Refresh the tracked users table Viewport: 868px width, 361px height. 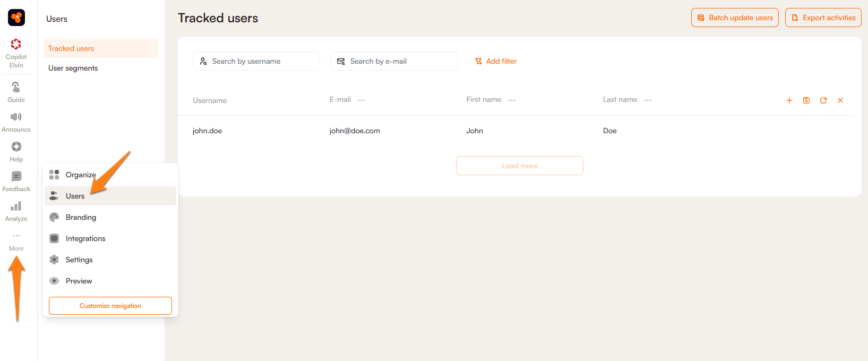point(823,100)
